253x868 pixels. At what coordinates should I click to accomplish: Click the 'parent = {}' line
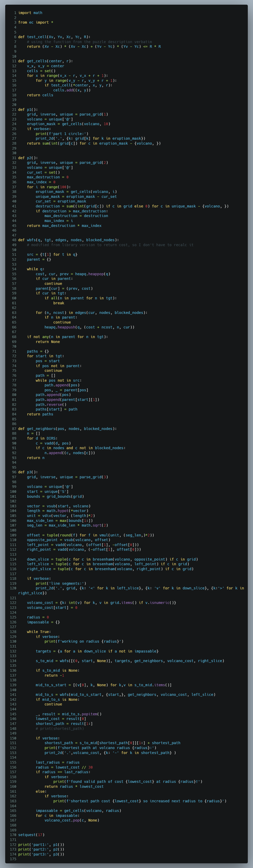pos(39,259)
